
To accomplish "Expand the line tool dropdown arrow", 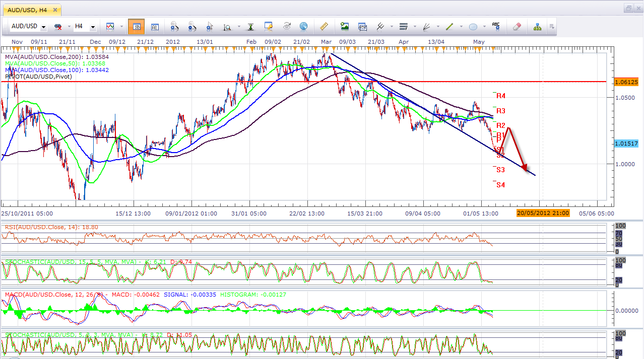I will (x=461, y=27).
